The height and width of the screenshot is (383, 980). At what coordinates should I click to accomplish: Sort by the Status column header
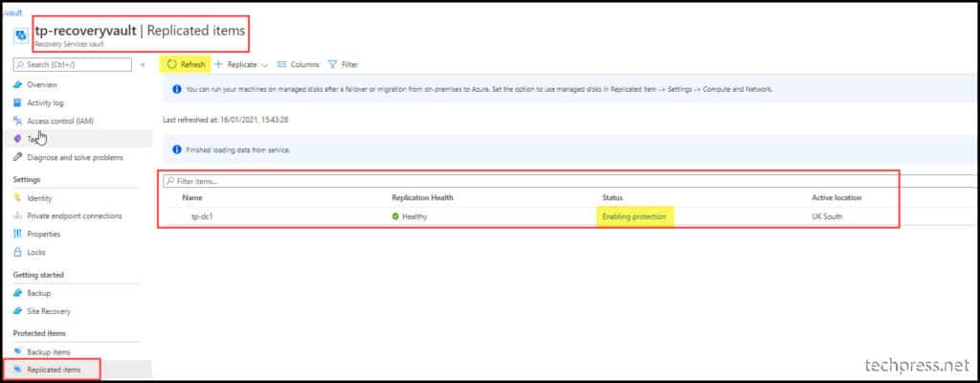point(612,198)
